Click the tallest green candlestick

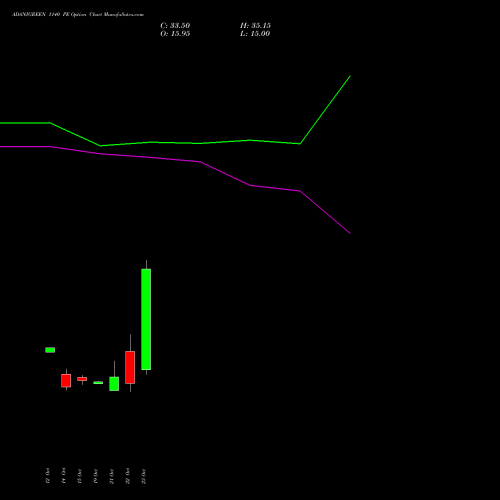(x=146, y=319)
